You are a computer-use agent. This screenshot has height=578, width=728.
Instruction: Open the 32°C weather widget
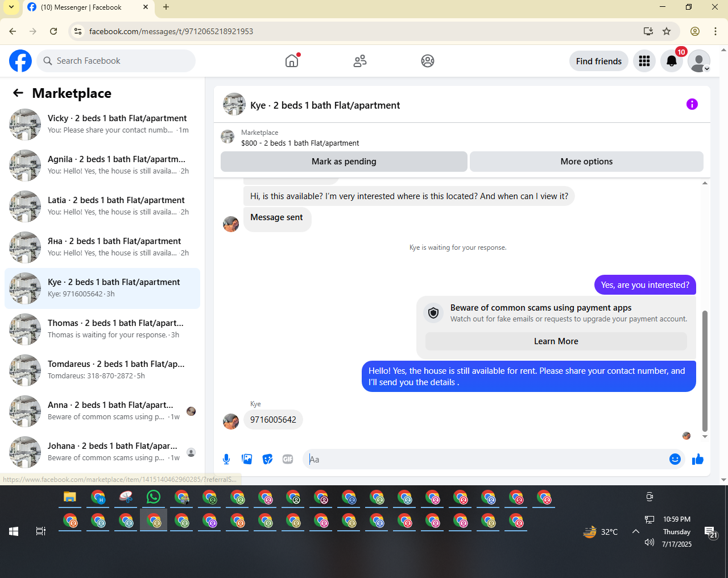[x=601, y=532]
